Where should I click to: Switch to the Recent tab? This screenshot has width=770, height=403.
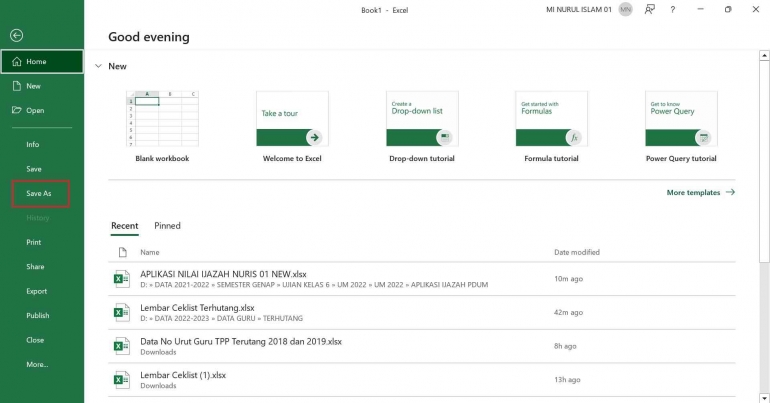(125, 226)
